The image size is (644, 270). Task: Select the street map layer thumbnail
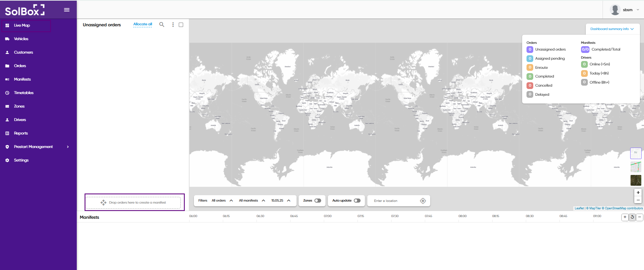tap(636, 167)
